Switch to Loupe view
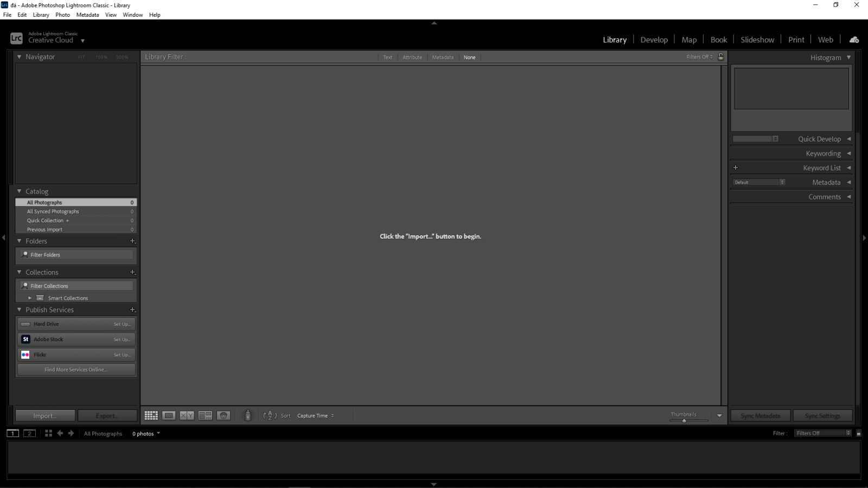868x488 pixels. tap(169, 415)
